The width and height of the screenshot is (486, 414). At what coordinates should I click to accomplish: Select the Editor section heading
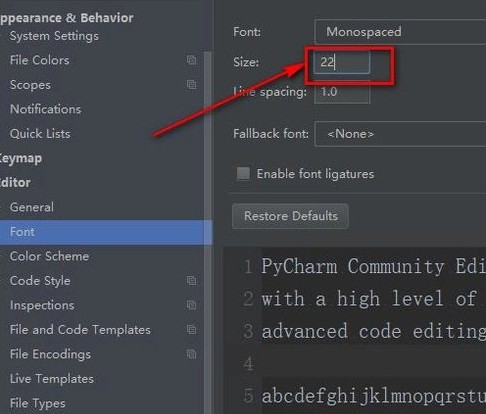click(x=15, y=183)
